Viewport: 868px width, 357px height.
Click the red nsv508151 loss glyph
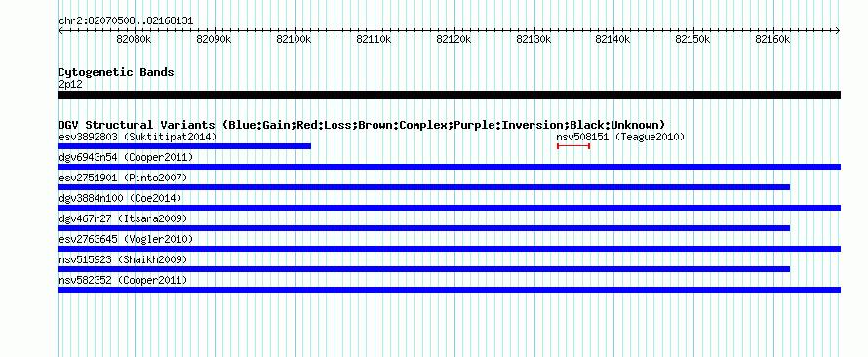click(573, 146)
